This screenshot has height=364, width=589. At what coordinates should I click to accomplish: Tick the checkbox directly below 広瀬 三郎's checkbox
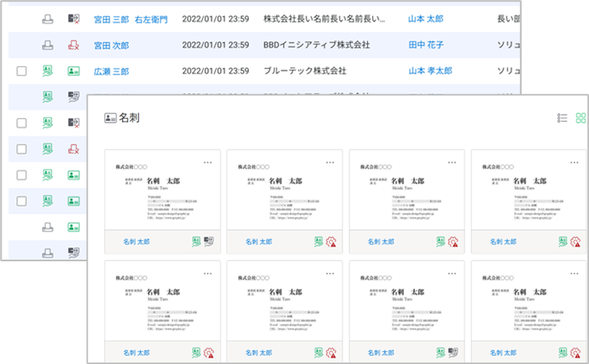click(22, 123)
